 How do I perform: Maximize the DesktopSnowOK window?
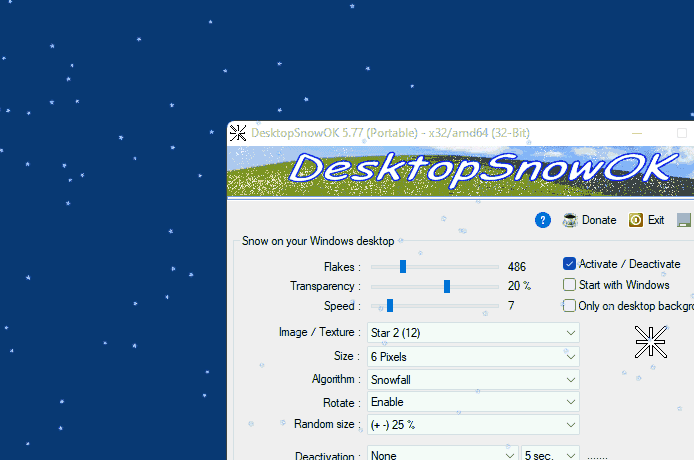tap(682, 133)
